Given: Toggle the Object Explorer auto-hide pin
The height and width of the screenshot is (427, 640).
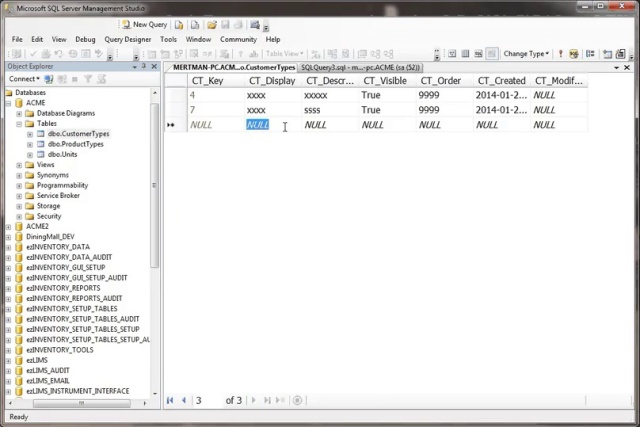Looking at the screenshot, I should [144, 66].
